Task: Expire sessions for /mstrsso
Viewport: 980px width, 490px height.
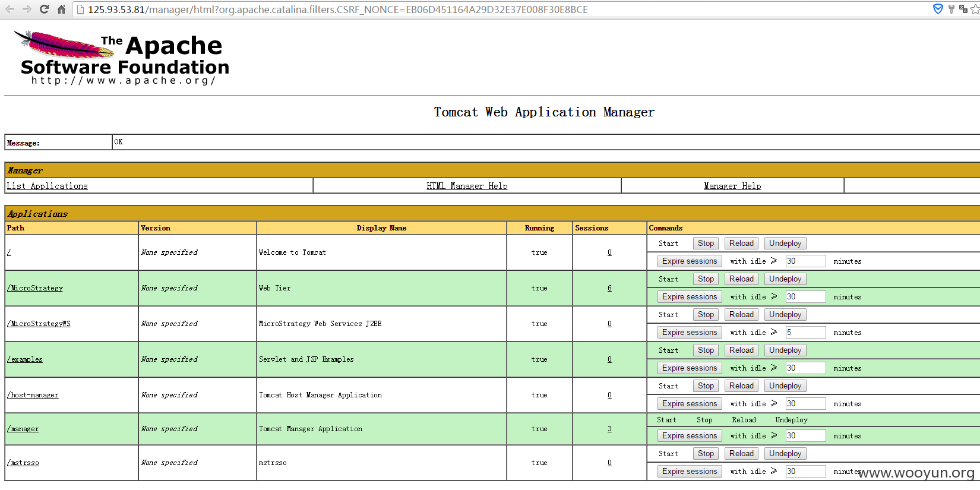Action: tap(690, 472)
